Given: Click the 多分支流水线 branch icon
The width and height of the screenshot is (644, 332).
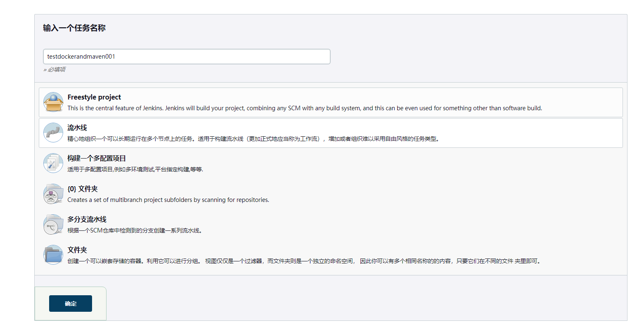Looking at the screenshot, I should pos(53,225).
